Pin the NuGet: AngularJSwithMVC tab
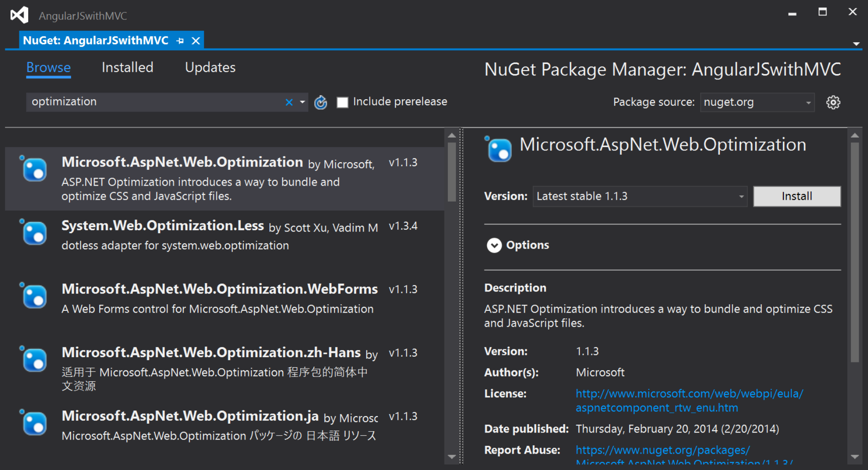Image resolution: width=868 pixels, height=470 pixels. coord(180,41)
